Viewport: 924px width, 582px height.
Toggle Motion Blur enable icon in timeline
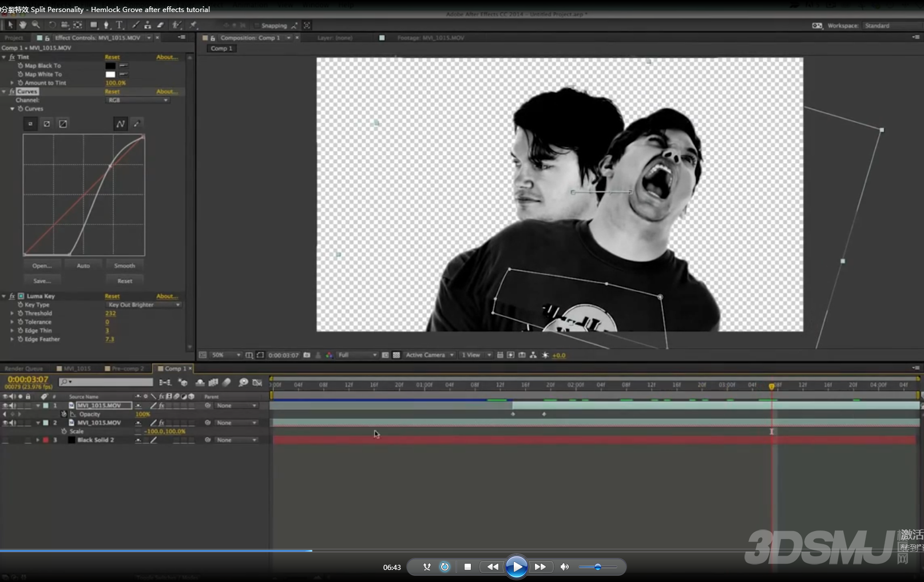click(x=227, y=382)
